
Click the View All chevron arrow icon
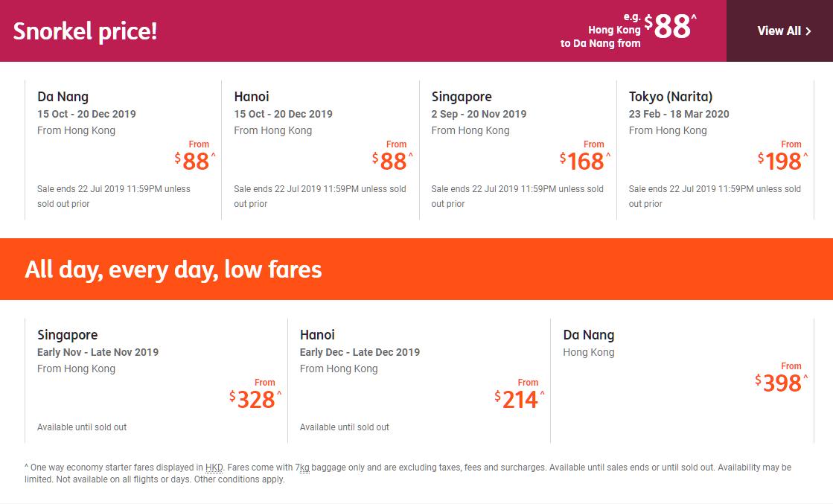point(808,31)
